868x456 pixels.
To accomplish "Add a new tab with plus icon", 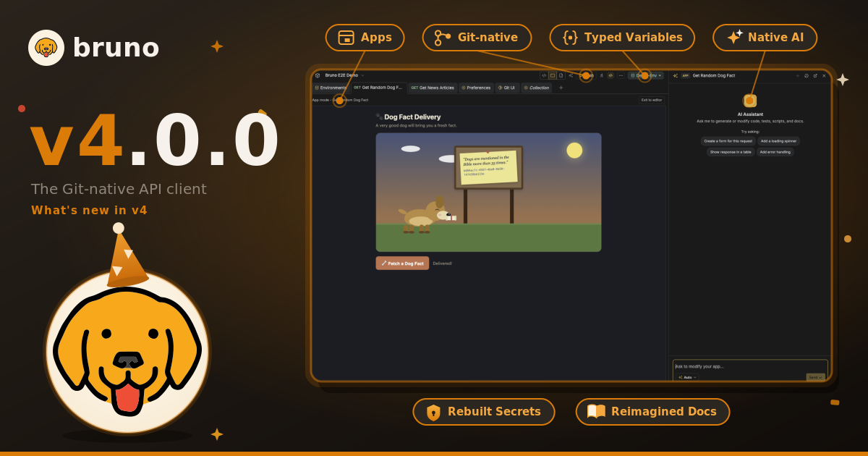I will click(561, 88).
